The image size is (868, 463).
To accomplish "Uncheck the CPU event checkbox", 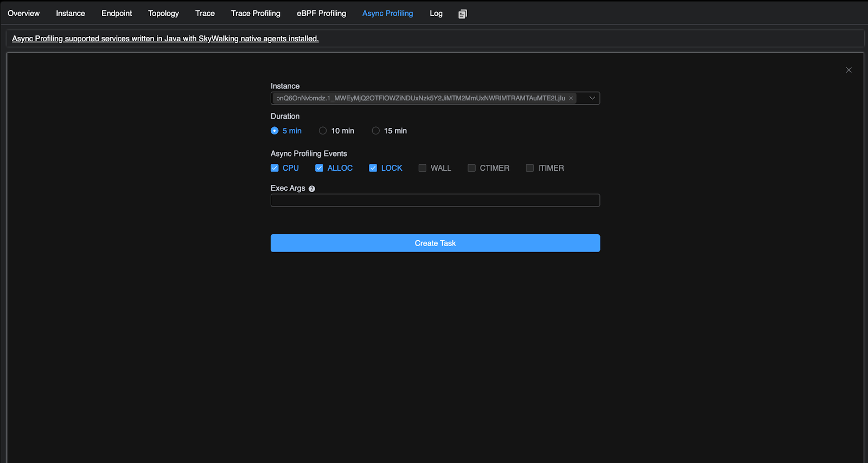I will (x=275, y=168).
